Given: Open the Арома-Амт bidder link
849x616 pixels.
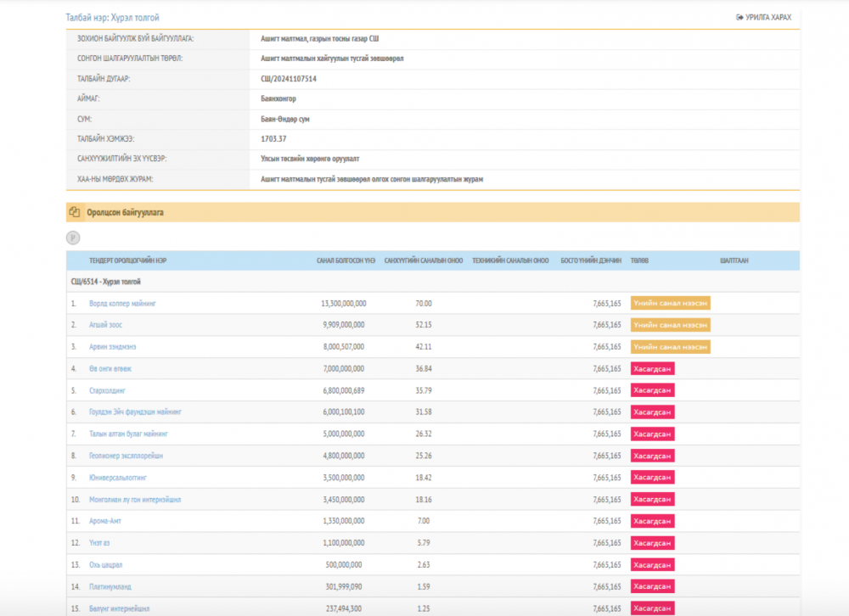Looking at the screenshot, I should click(x=107, y=521).
